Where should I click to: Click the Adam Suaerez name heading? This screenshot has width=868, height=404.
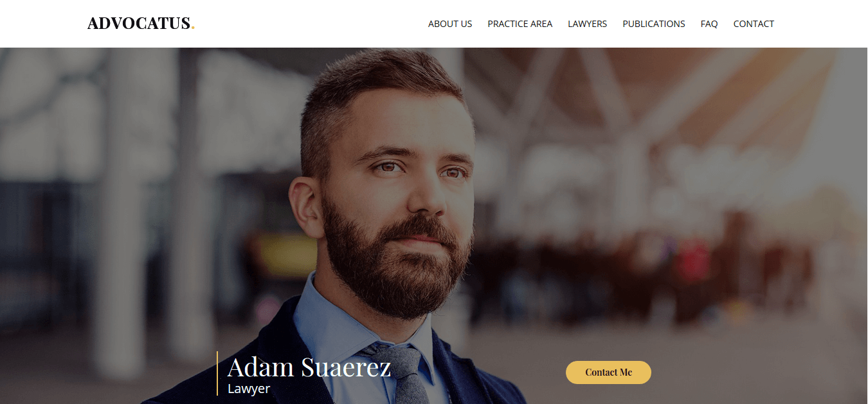pyautogui.click(x=309, y=367)
